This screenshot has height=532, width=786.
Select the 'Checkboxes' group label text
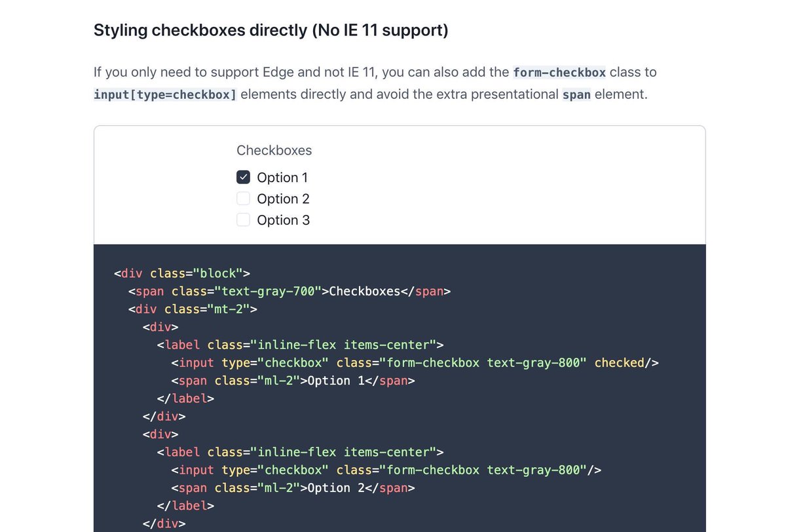[x=274, y=150]
